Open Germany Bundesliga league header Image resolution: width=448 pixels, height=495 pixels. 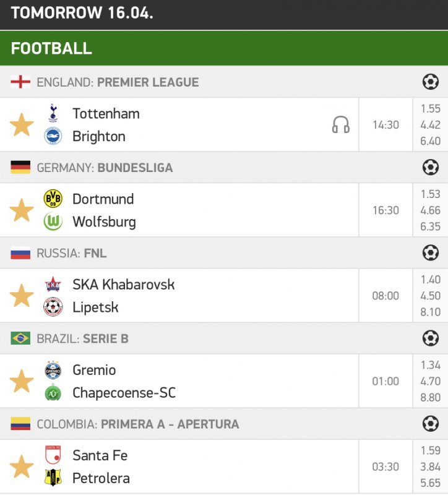click(105, 168)
